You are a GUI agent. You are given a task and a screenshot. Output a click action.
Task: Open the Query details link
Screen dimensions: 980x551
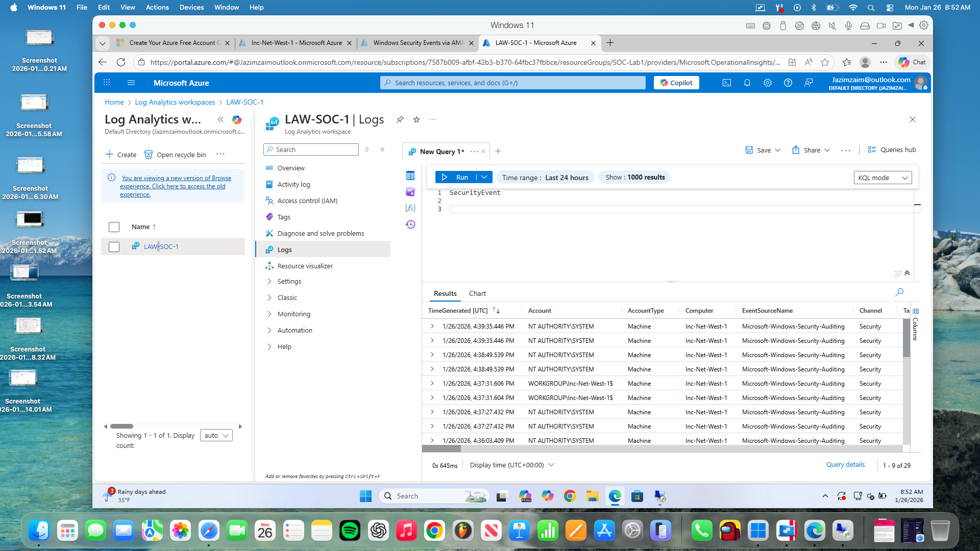point(845,464)
